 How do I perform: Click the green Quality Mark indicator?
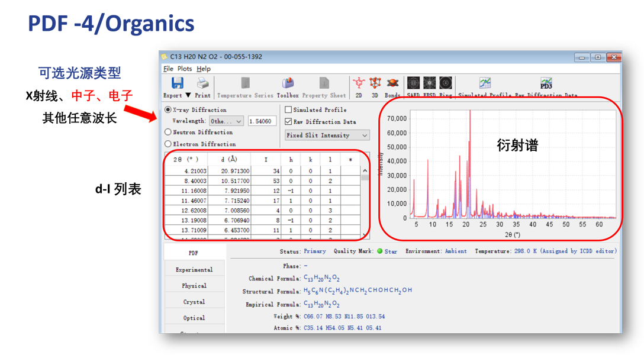pos(380,251)
